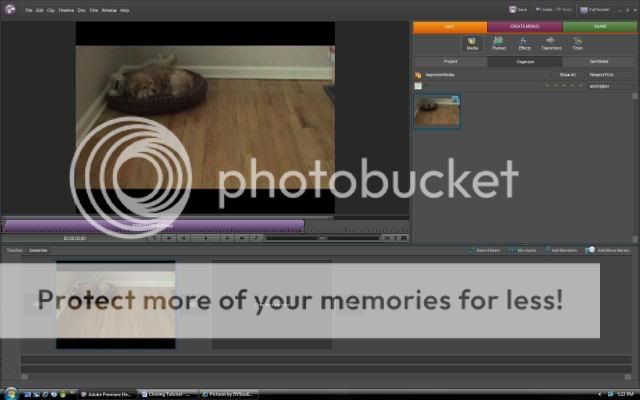
Task: Switch to Full Screen view
Action: click(595, 9)
